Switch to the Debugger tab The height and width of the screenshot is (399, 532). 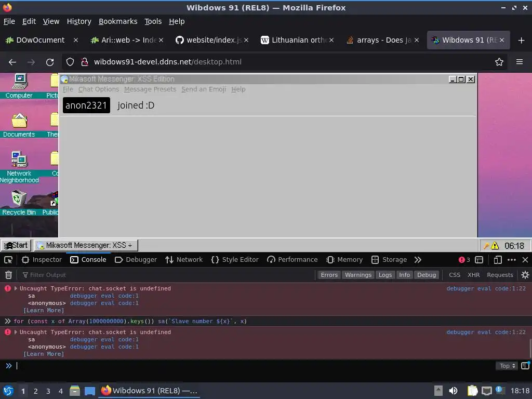point(136,260)
